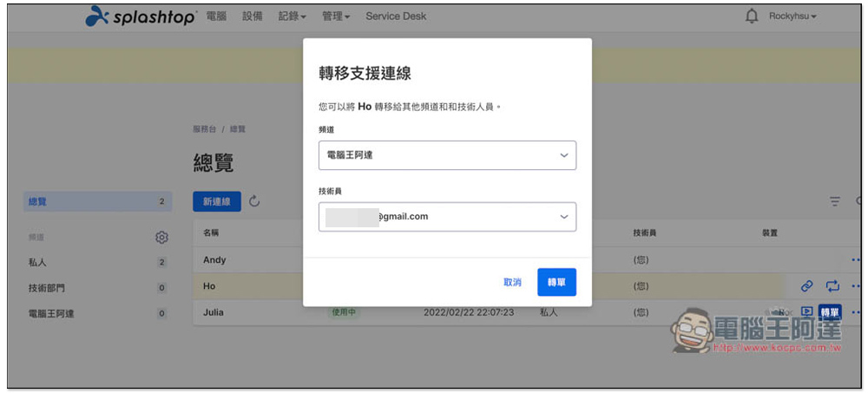Expand the Rockyhsu account menu
Viewport: 868px width, 393px height.
pyautogui.click(x=792, y=16)
